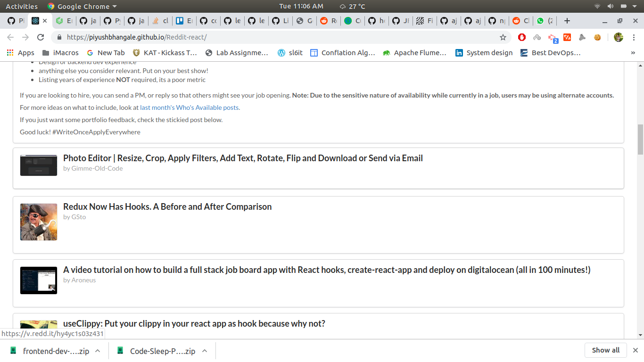Click the cookie extension icon
The width and height of the screenshot is (644, 362).
click(x=597, y=37)
